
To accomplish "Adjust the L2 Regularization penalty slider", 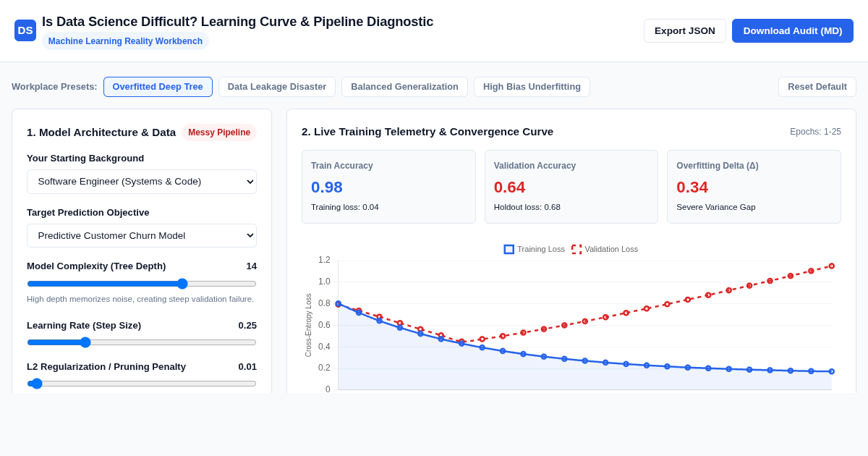I will 142,384.
